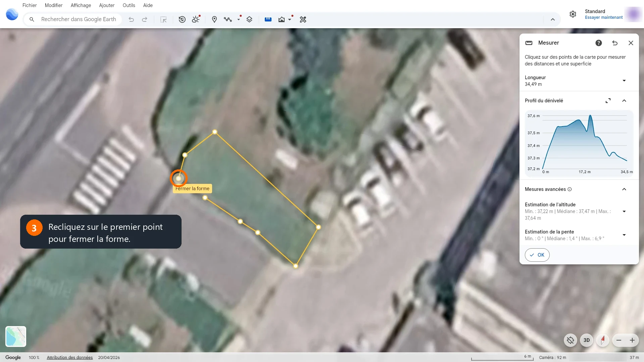Select the area selection tool icon
Viewport: 644px width, 362px height.
coord(163,19)
